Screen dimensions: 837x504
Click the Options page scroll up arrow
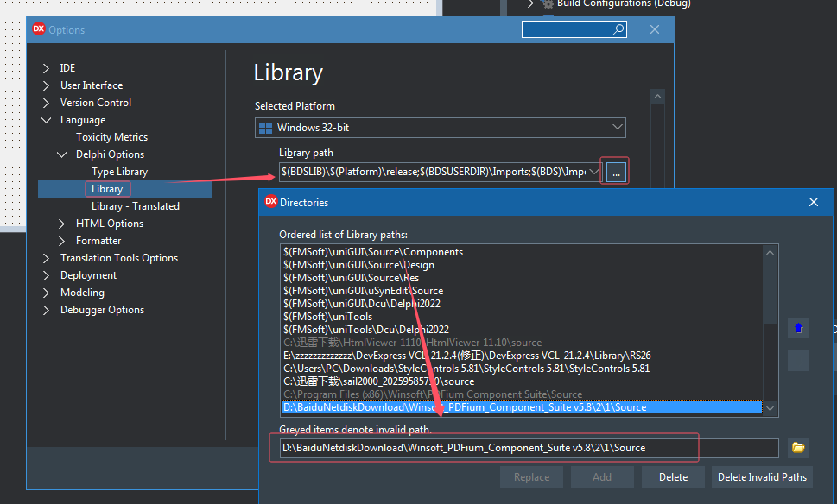[x=657, y=97]
